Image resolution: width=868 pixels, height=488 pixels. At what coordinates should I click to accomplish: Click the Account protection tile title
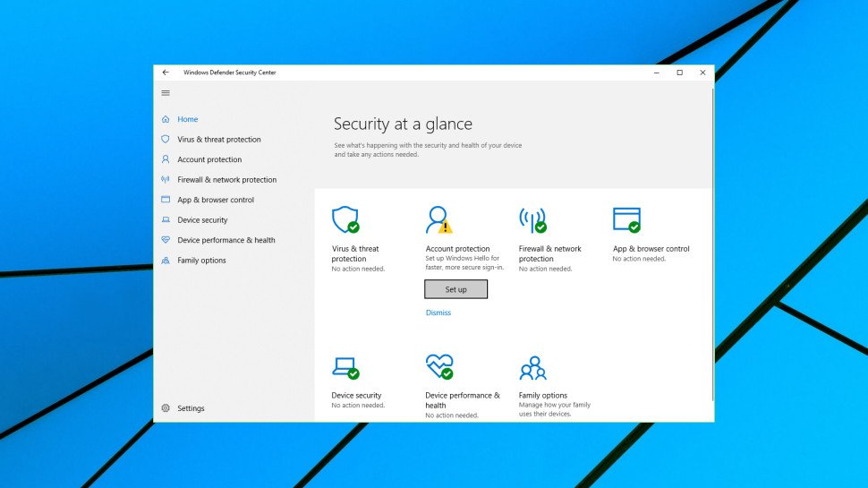(457, 249)
